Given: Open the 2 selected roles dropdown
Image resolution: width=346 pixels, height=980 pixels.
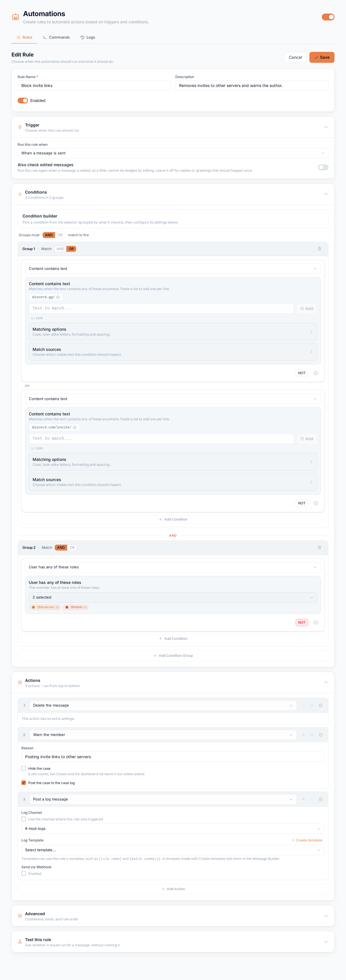Looking at the screenshot, I should point(173,597).
